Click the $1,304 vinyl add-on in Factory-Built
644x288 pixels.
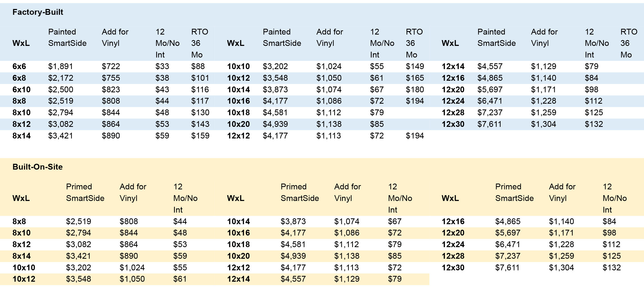pos(544,124)
